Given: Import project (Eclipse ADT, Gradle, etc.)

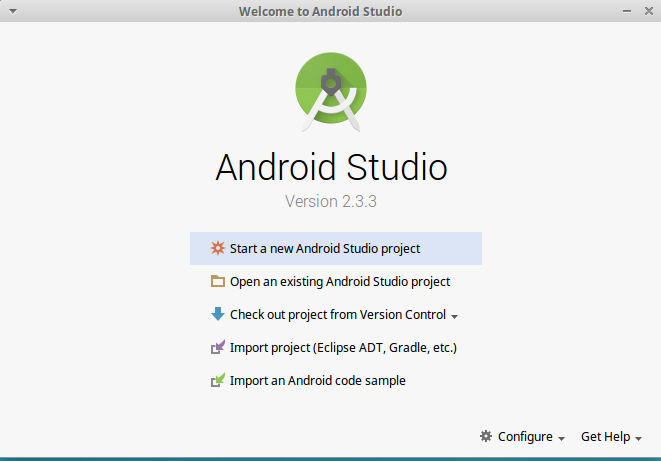Looking at the screenshot, I should (x=336, y=348).
